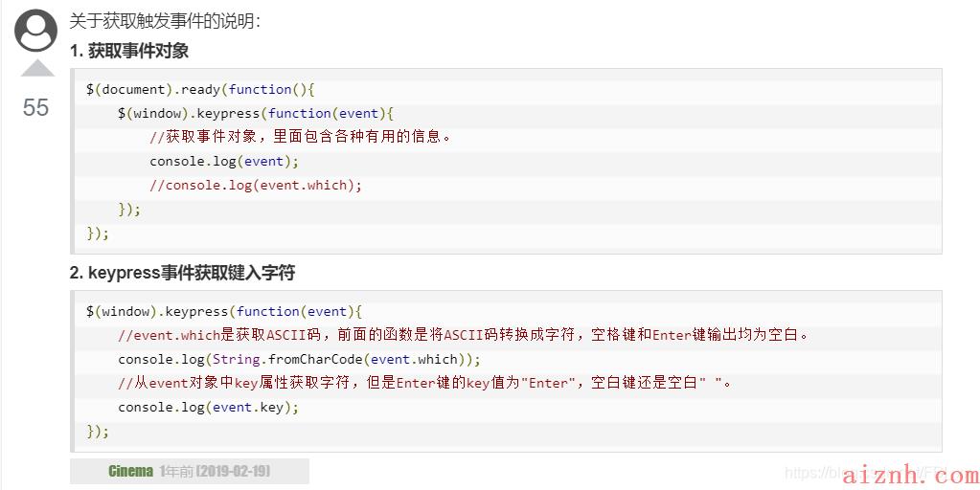The image size is (980, 490).
Task: Click $(window).keypress line in first code block
Action: point(256,114)
